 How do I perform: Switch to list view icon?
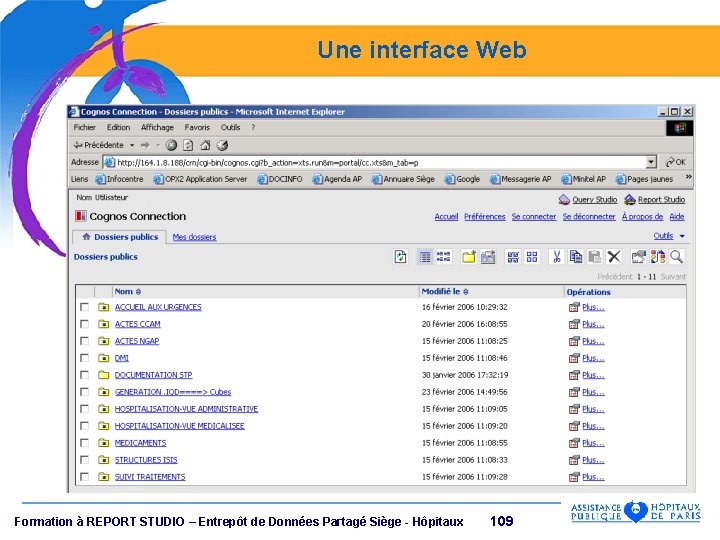[x=425, y=257]
